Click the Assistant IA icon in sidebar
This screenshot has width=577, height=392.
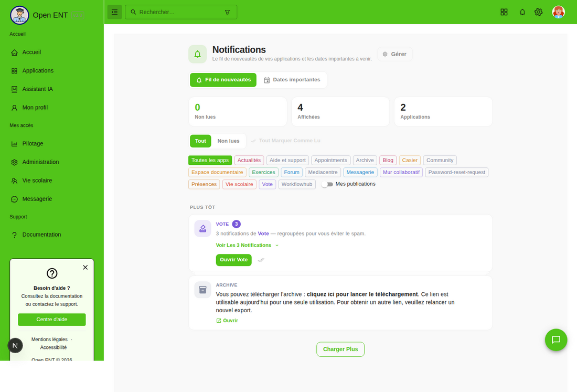(x=14, y=89)
